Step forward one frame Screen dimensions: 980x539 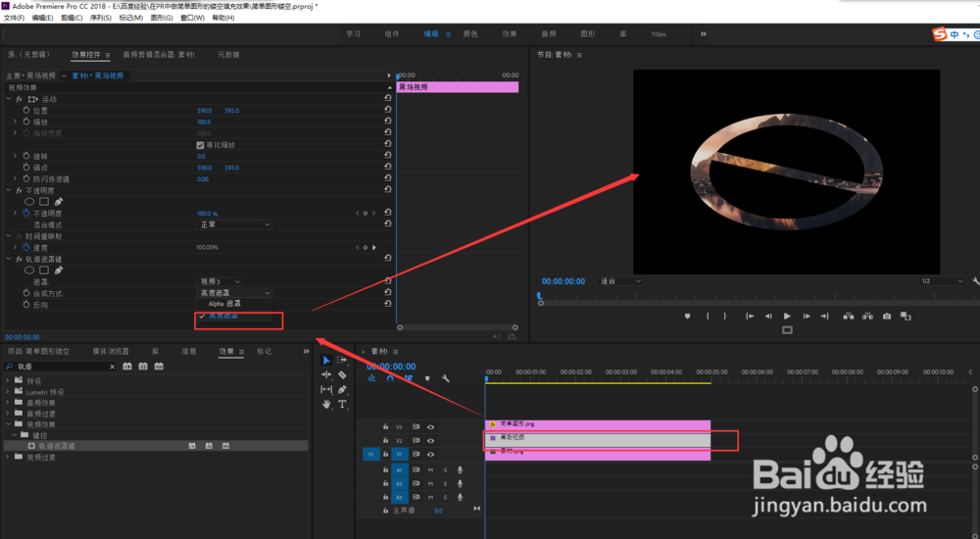coord(807,317)
